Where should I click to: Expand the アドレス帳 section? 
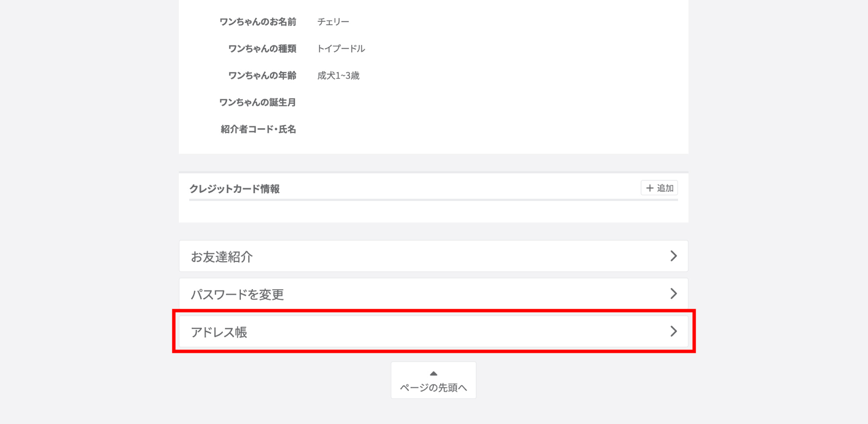pos(434,332)
